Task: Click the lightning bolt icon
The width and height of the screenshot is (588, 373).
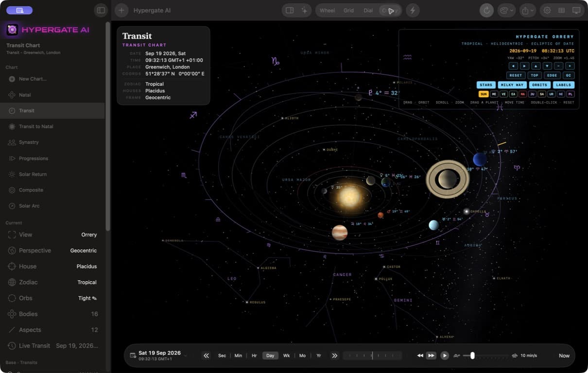Action: [413, 10]
